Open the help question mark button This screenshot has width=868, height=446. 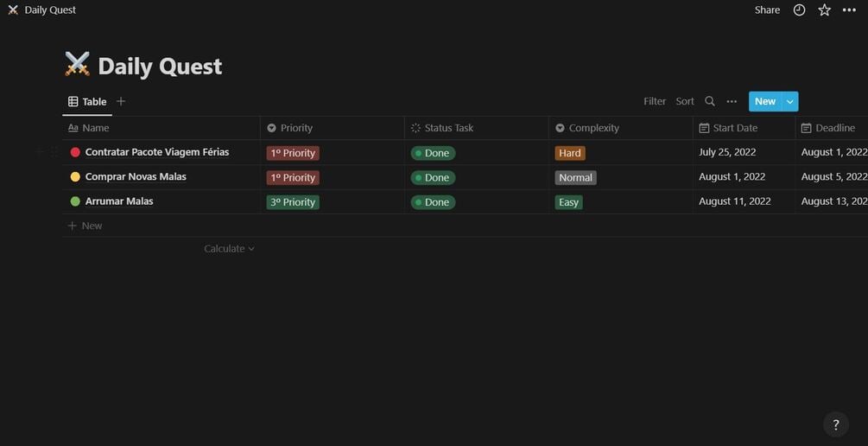[835, 424]
